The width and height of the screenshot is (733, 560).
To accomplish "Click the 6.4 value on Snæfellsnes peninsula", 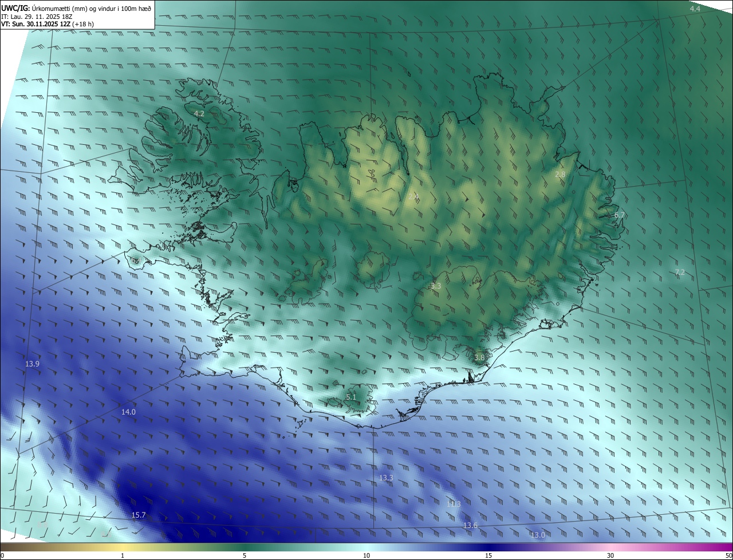I will click(x=135, y=261).
